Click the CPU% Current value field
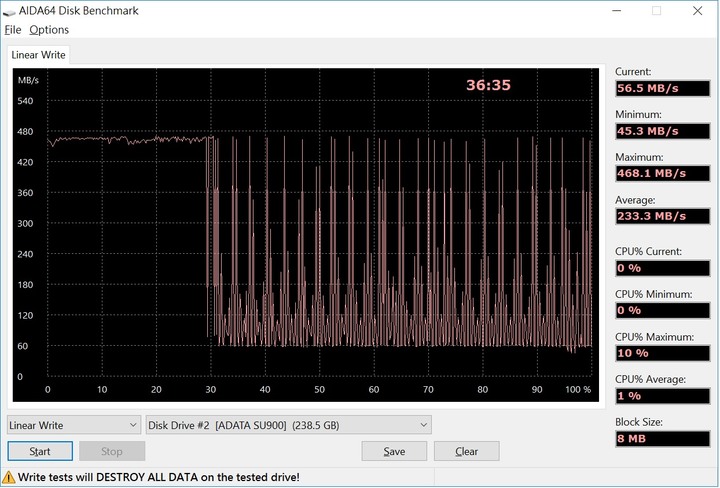Image resolution: width=720 pixels, height=488 pixels. (x=663, y=268)
